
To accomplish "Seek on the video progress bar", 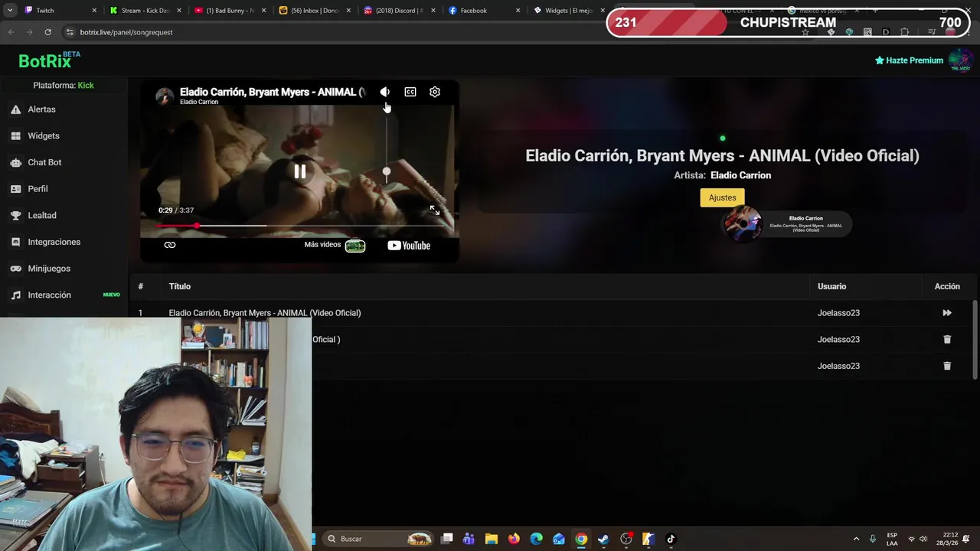I will coord(300,226).
